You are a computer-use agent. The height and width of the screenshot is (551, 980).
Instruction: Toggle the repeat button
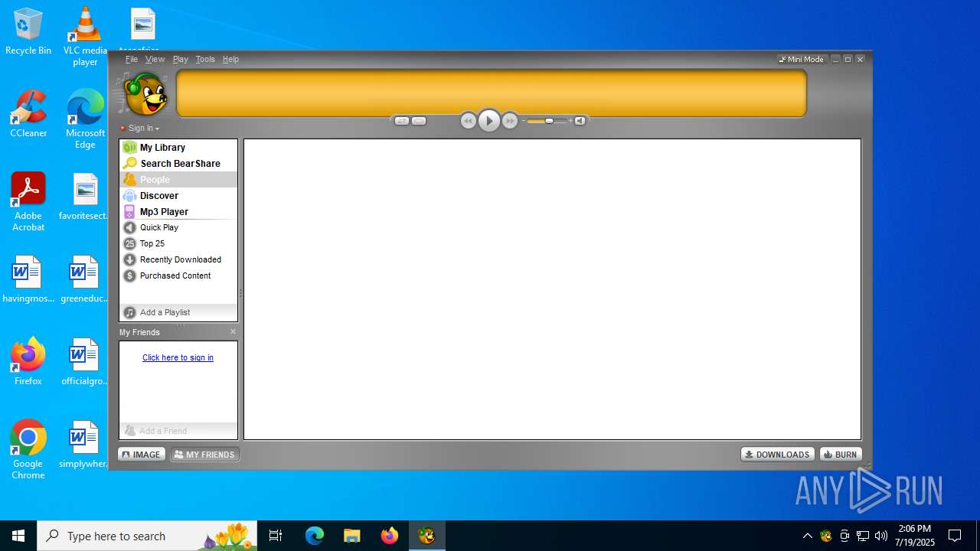click(419, 121)
